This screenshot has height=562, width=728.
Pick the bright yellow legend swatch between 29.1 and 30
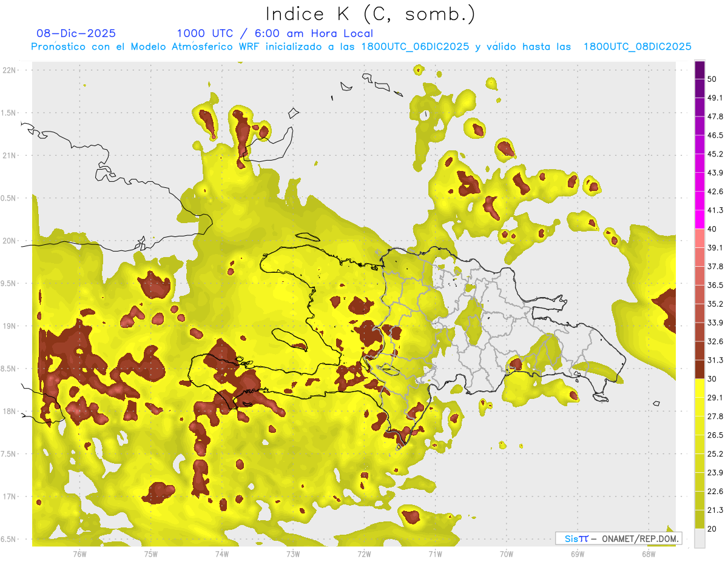[699, 388]
